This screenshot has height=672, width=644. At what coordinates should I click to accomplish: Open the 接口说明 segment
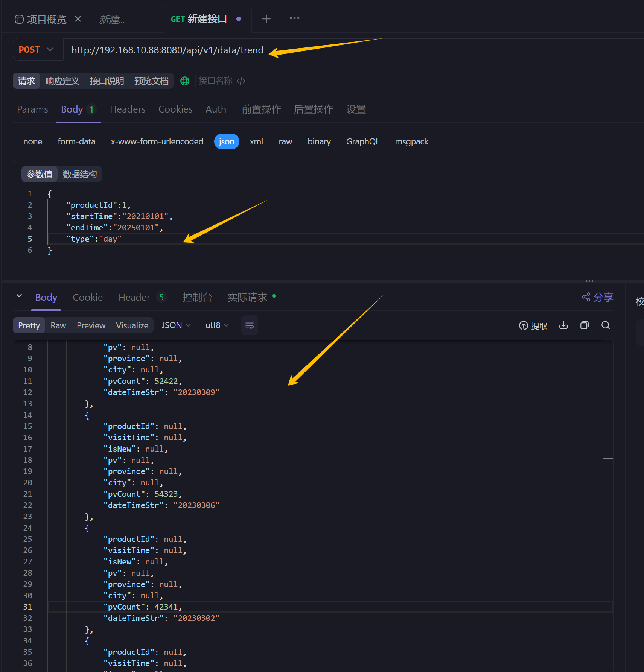pyautogui.click(x=107, y=81)
